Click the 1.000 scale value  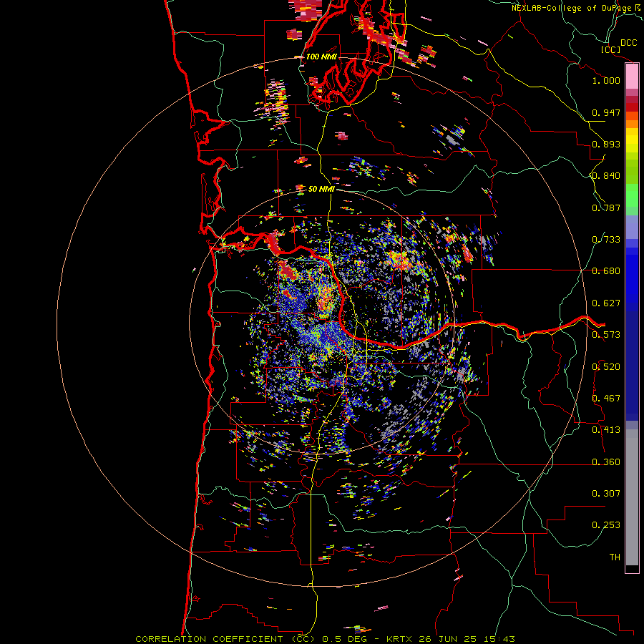606,80
